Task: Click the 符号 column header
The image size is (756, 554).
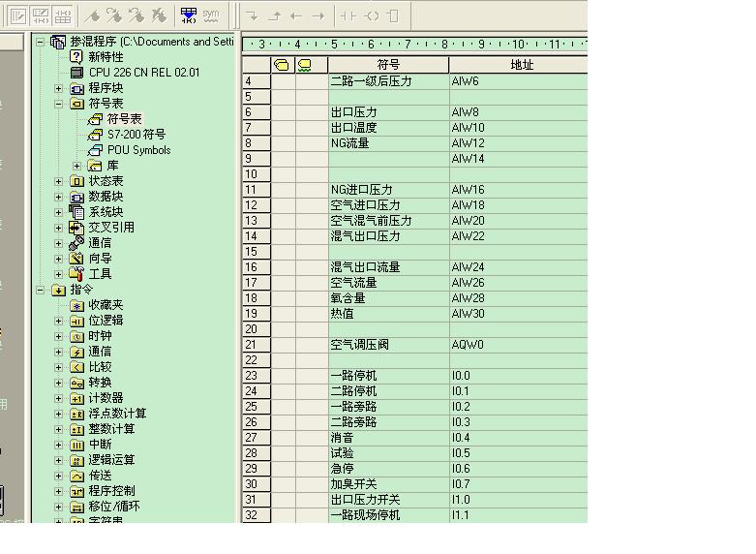Action: (388, 65)
